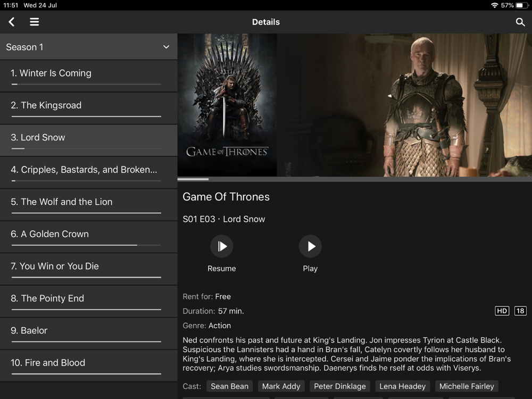
Task: Tap the date Wed 24 Jul in status bar
Action: [x=40, y=5]
